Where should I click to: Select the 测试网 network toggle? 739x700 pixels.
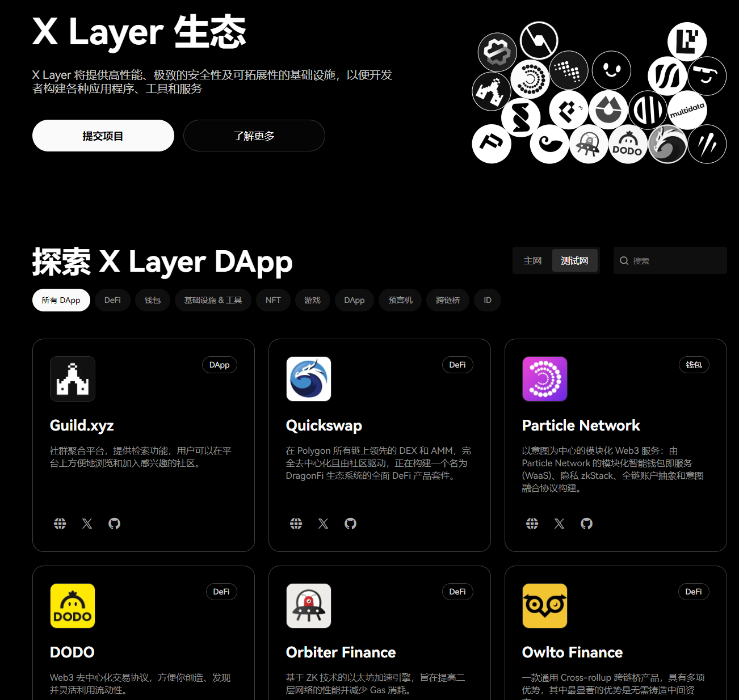click(x=574, y=261)
